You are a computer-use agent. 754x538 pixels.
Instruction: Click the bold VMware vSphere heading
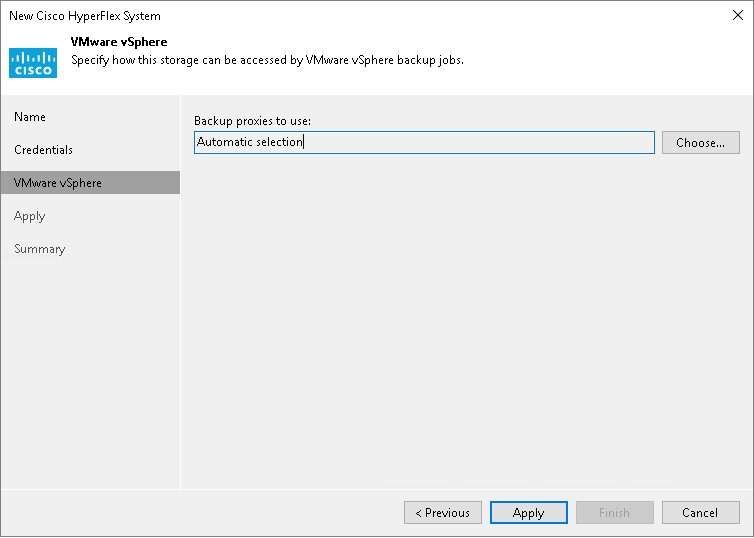[x=119, y=42]
